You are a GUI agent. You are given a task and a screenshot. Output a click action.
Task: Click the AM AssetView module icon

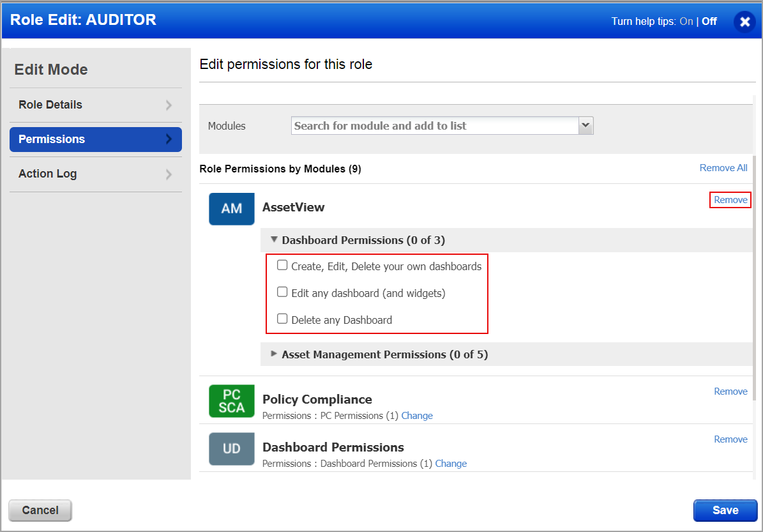point(232,209)
